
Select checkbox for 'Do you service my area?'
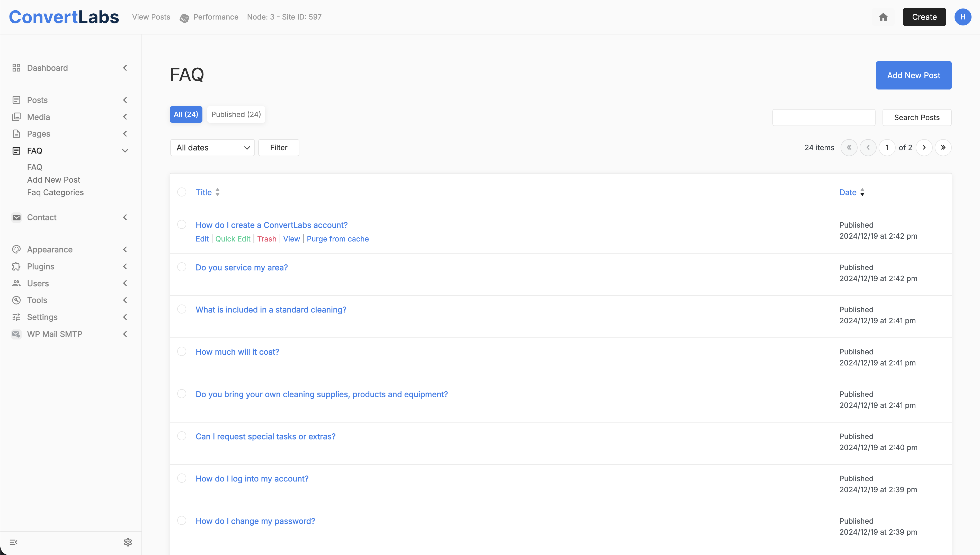[182, 267]
